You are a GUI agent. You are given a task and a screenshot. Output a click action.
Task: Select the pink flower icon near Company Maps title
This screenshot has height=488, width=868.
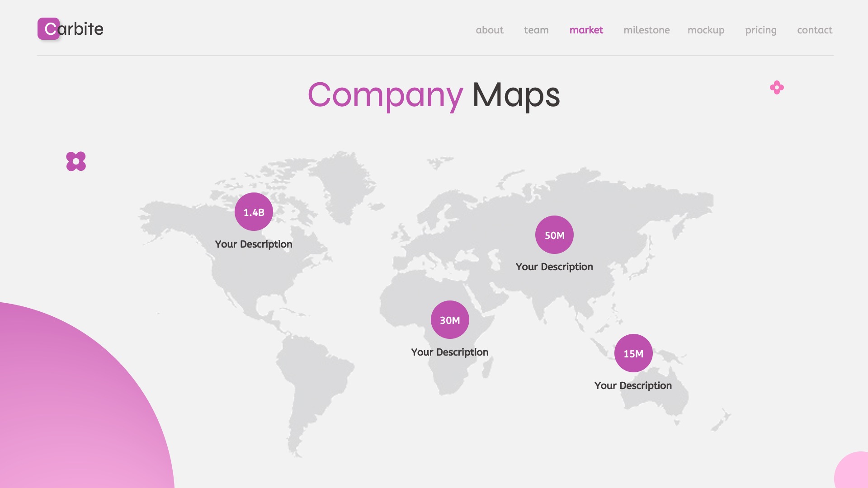pos(776,88)
